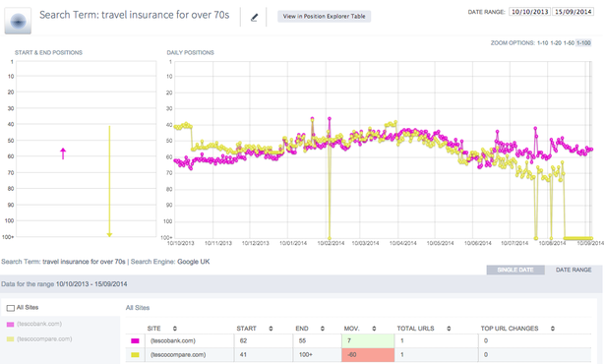The height and width of the screenshot is (364, 605).
Task: Sort by END column arrows
Action: pyautogui.click(x=323, y=329)
